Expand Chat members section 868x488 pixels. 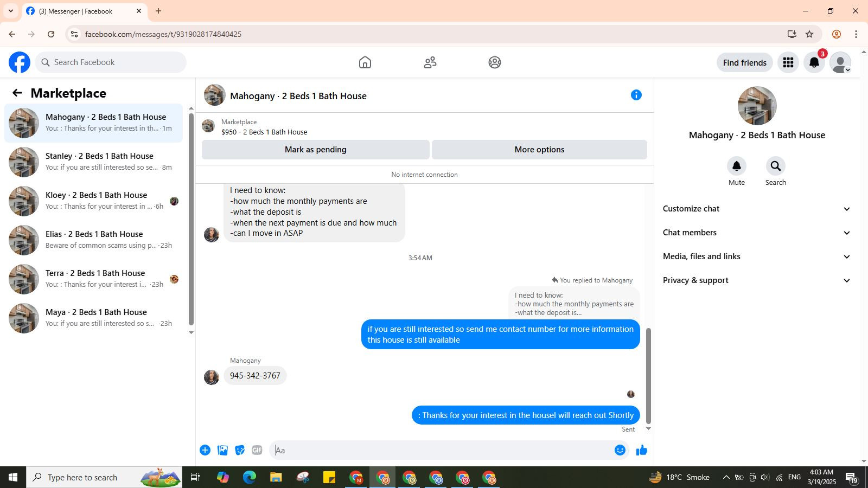[757, 233]
